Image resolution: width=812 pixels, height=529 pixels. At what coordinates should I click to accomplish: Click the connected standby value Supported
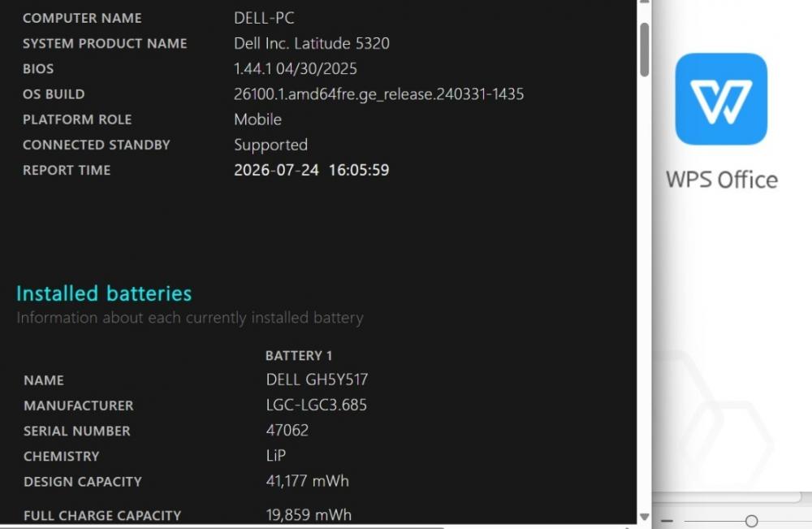(271, 145)
